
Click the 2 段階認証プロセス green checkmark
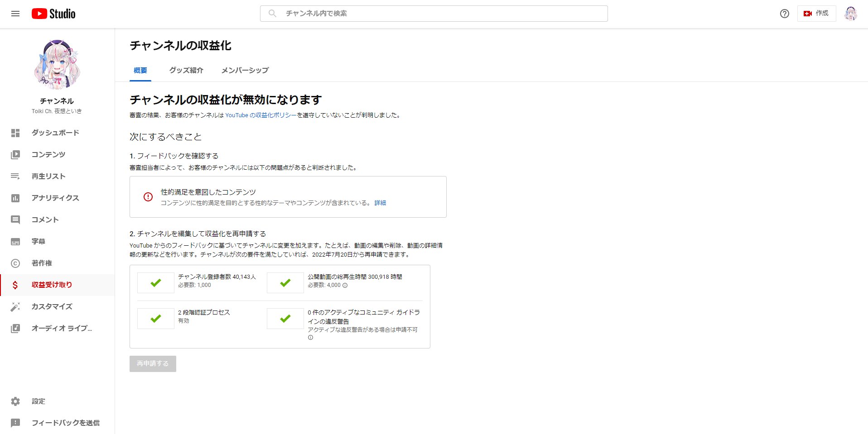pos(156,319)
